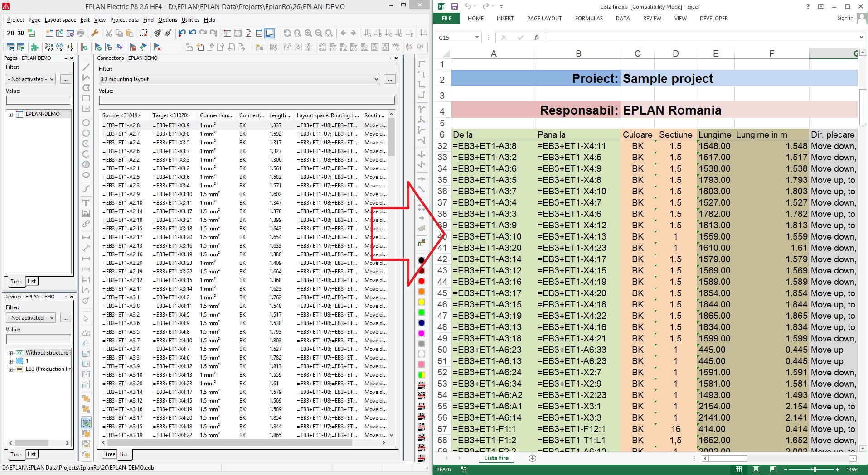Screen dimensions: 868x475
Task: Open Pages filter Not activated dropdown
Action: point(52,79)
